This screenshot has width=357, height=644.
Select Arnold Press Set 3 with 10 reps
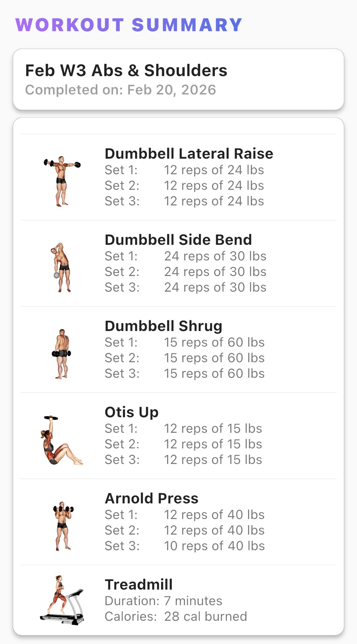(185, 546)
